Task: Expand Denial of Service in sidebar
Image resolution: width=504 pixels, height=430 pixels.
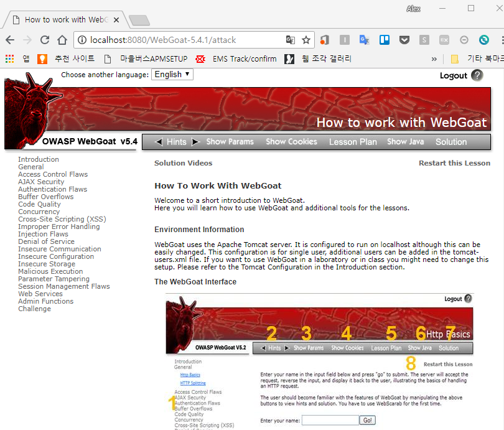Action: [x=46, y=241]
